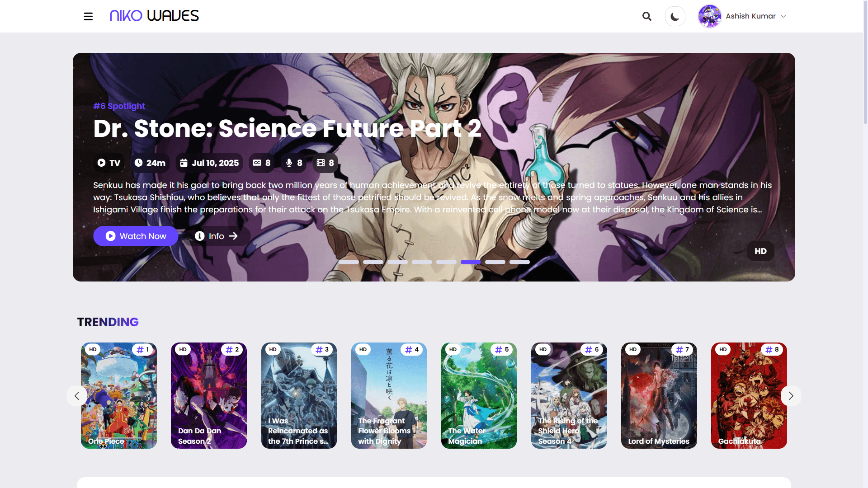The height and width of the screenshot is (488, 868).
Task: Click #7 rank badge on Lord of Mysteries
Action: pos(682,349)
